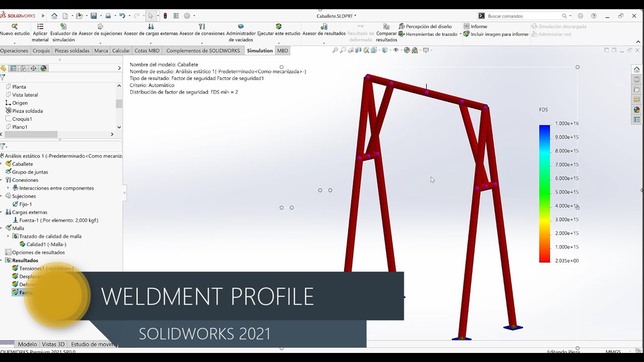644x362 pixels.
Task: Open the search type dropdown arrow
Action: [571, 16]
